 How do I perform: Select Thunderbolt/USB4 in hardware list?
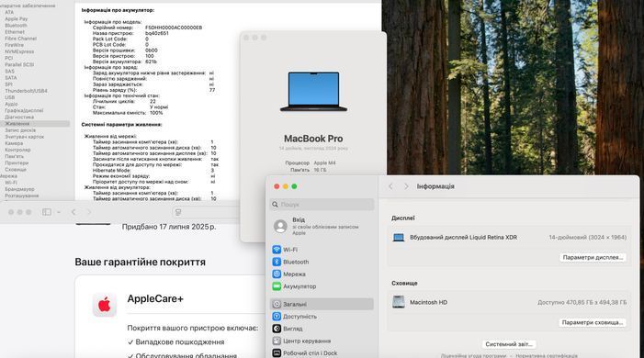[26, 91]
